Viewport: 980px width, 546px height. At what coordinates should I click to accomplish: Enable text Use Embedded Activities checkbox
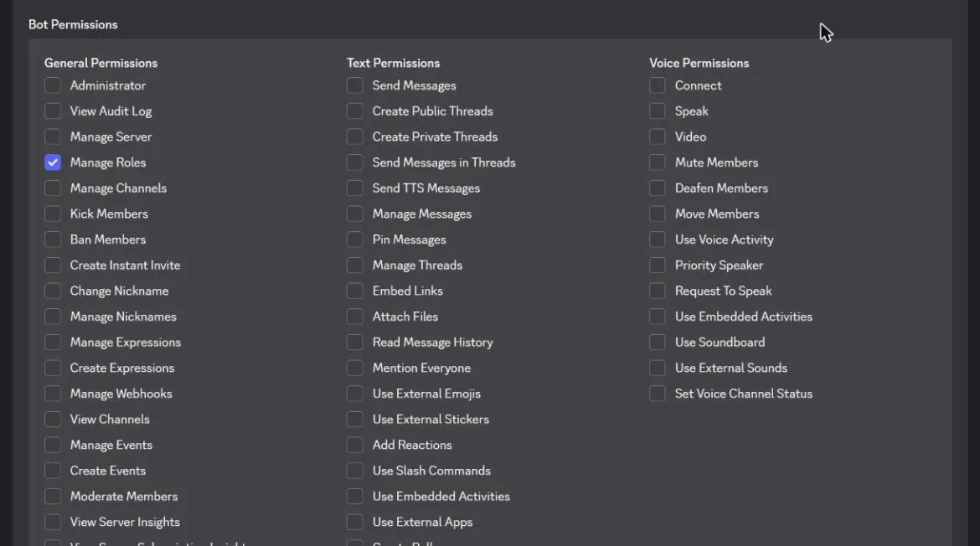(x=354, y=496)
